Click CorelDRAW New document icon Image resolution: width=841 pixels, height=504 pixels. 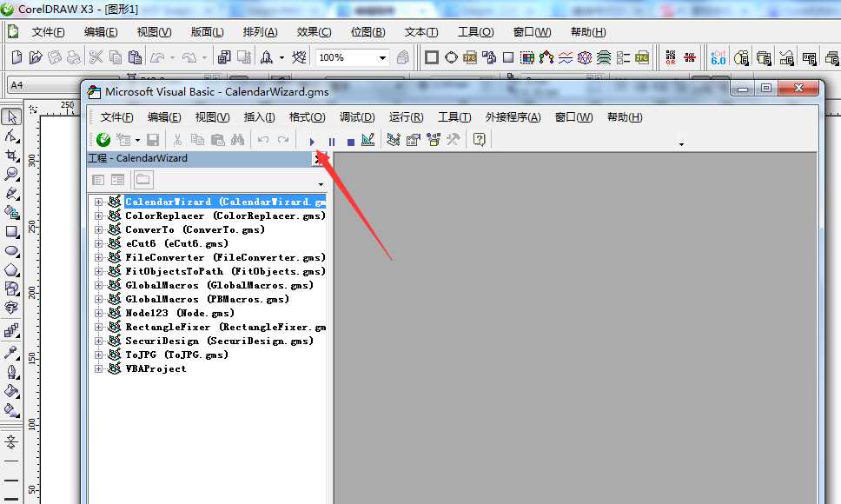click(x=17, y=57)
